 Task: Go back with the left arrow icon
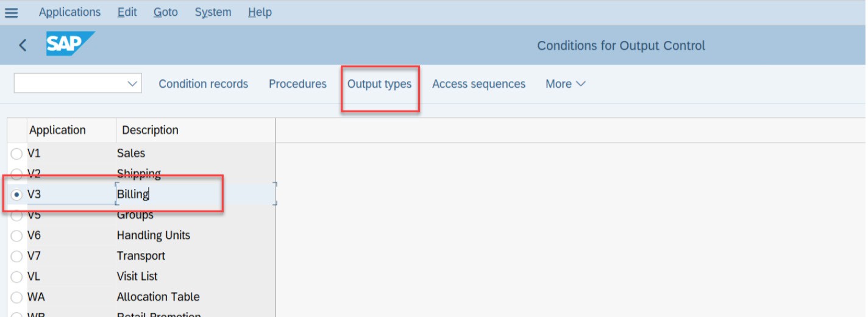click(x=23, y=45)
